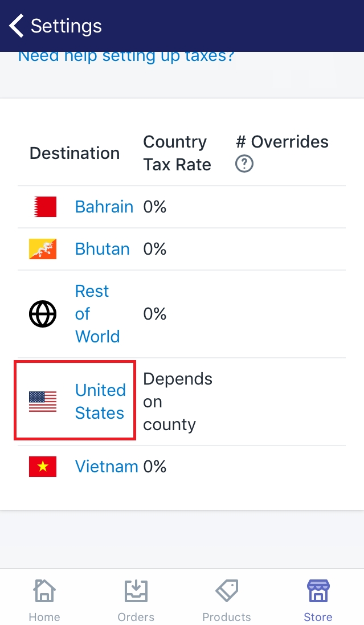Open the Bahrain tax settings link

(x=104, y=206)
